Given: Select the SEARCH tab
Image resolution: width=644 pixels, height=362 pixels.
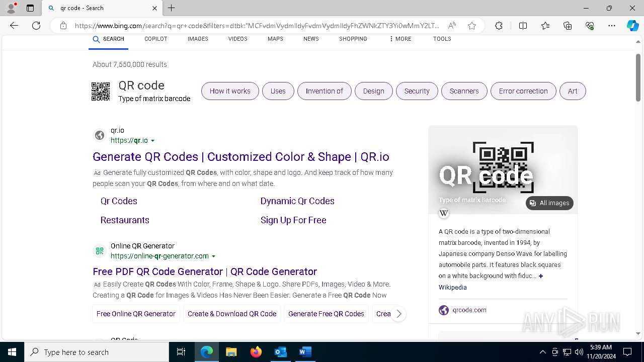Looking at the screenshot, I should [108, 39].
